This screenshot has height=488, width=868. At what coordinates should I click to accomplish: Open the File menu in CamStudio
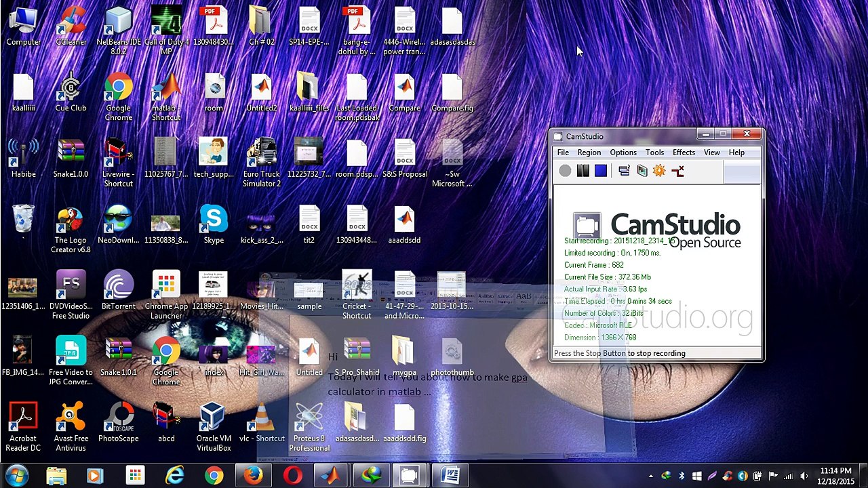pos(563,152)
